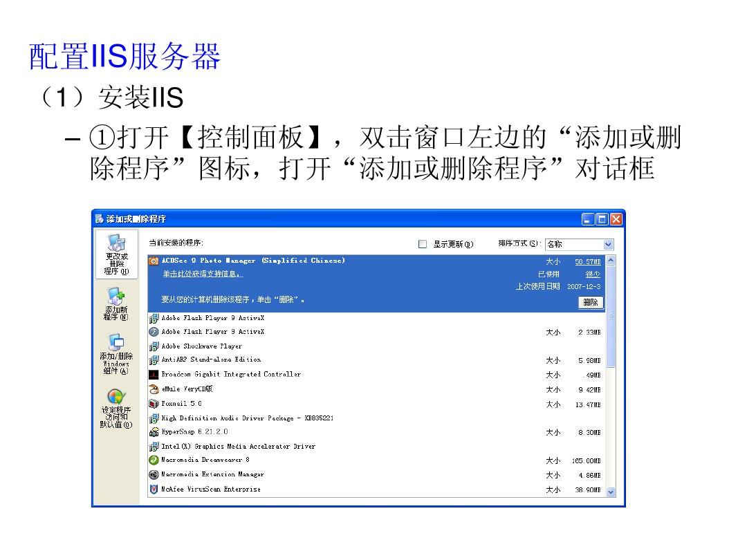
Task: Select the AntiARP Stand-alone Edition entry
Action: [376, 360]
